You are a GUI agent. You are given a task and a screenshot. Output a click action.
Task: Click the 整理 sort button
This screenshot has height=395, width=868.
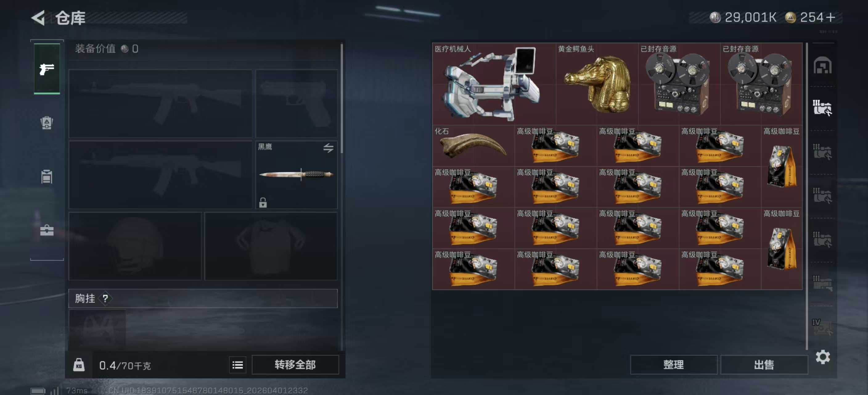tap(674, 365)
